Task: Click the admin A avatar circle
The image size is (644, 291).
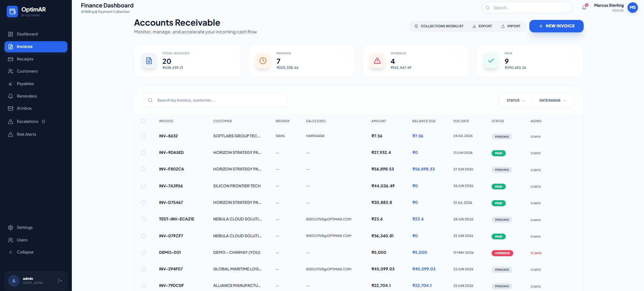Action: 14,281
